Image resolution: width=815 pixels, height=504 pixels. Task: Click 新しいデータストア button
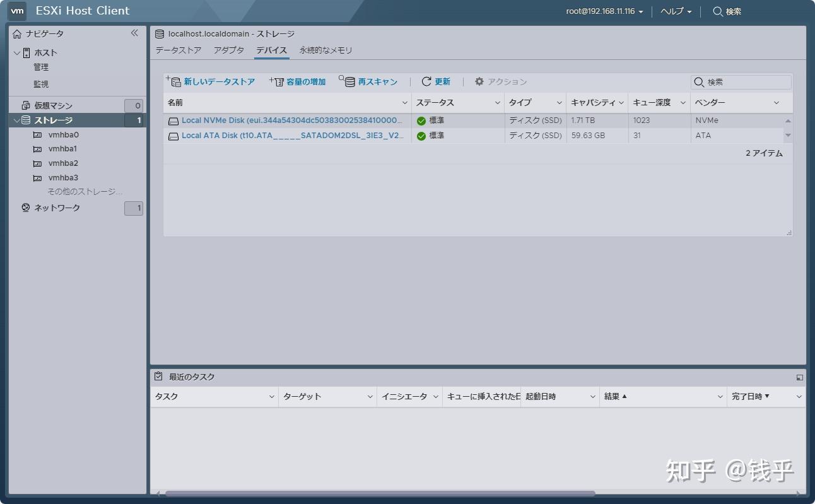tap(211, 81)
